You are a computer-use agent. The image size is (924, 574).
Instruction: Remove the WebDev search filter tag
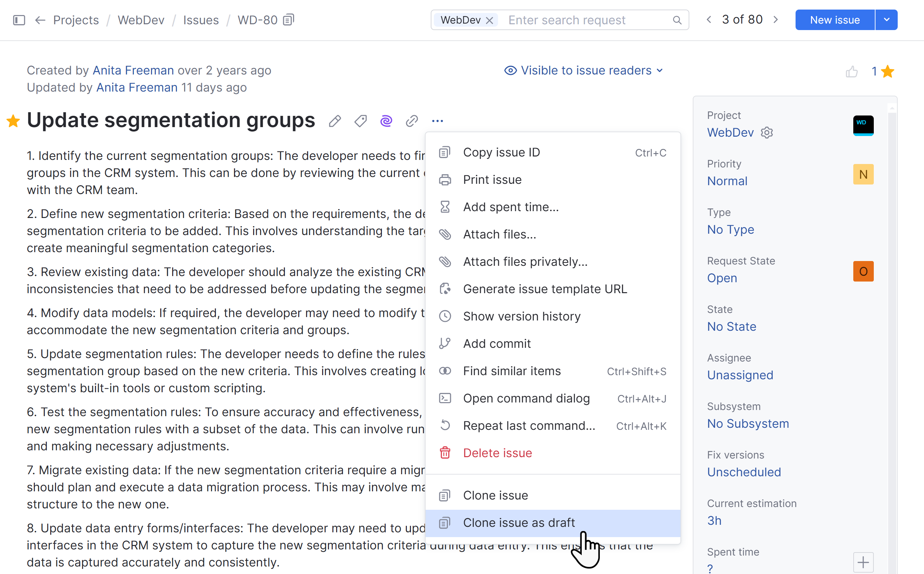(x=489, y=20)
